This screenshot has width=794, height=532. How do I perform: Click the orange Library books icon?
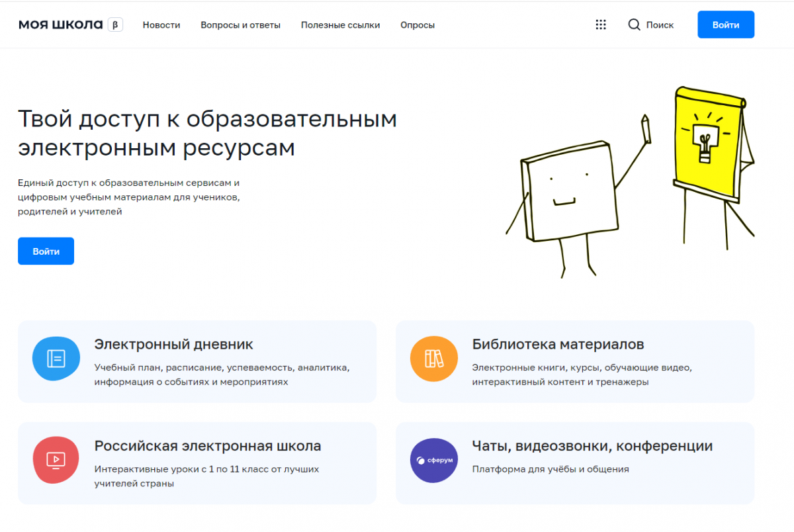click(434, 359)
